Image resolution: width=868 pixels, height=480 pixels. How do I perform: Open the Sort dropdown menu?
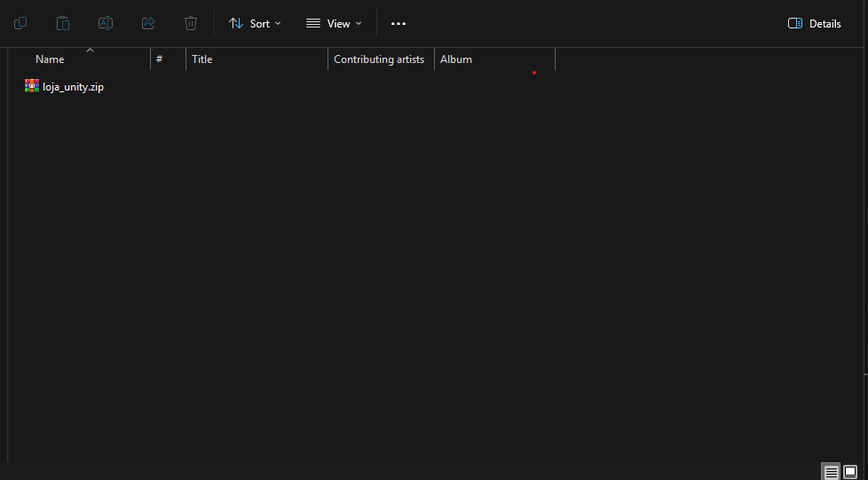[255, 23]
